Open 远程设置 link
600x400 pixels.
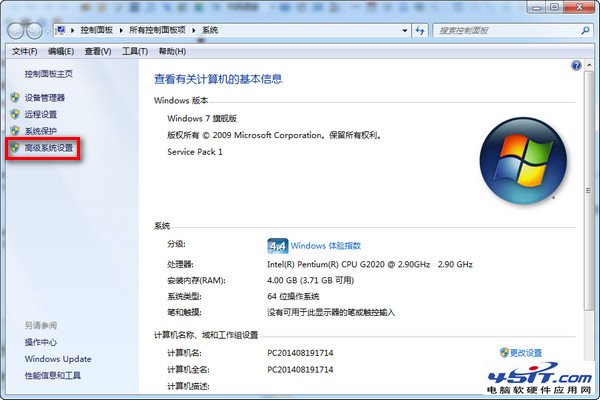tap(41, 114)
